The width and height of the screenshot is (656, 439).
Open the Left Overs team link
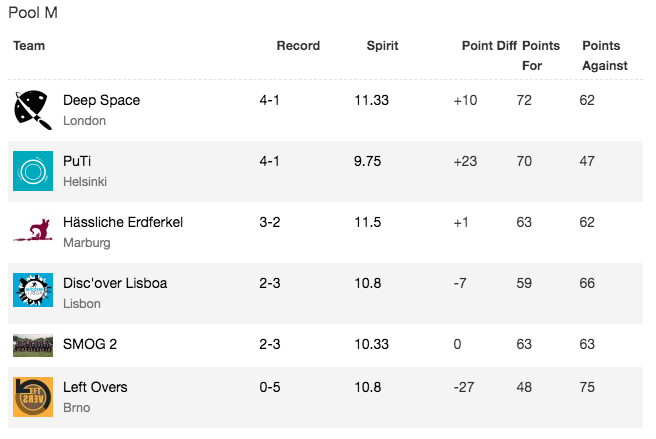[x=95, y=387]
